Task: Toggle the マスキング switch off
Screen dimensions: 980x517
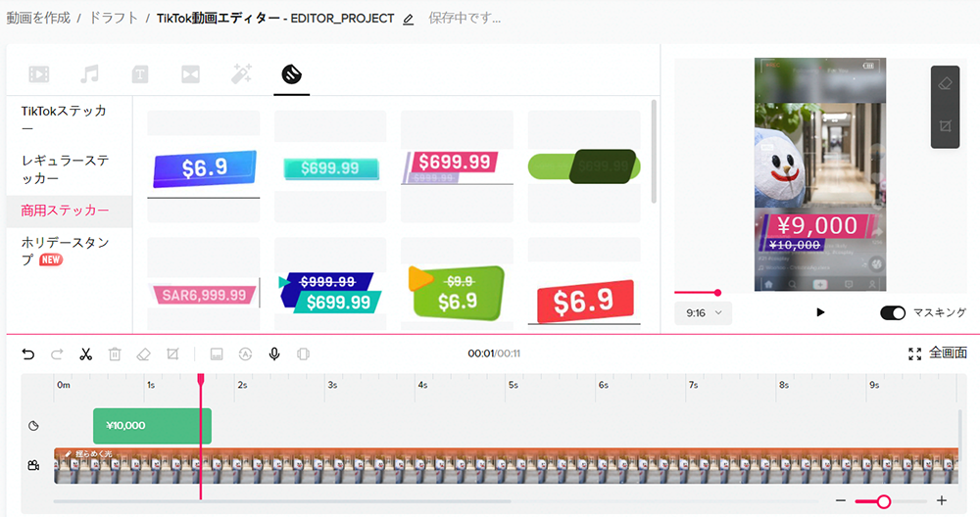Action: point(893,312)
